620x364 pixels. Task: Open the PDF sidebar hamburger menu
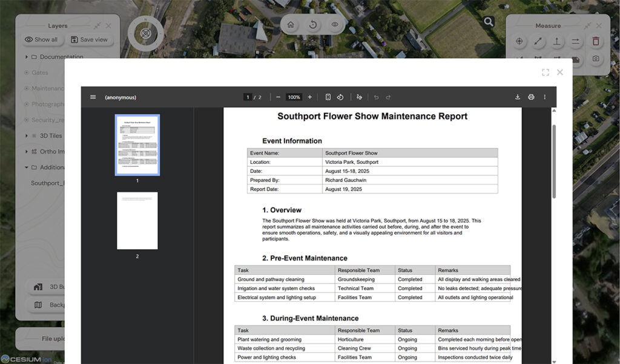[x=93, y=97]
